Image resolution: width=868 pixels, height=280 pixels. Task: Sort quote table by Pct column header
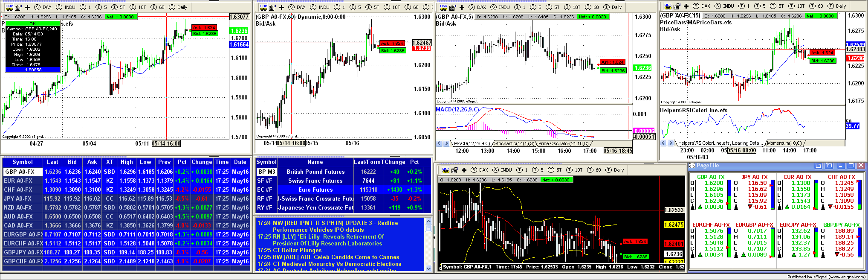pos(182,162)
